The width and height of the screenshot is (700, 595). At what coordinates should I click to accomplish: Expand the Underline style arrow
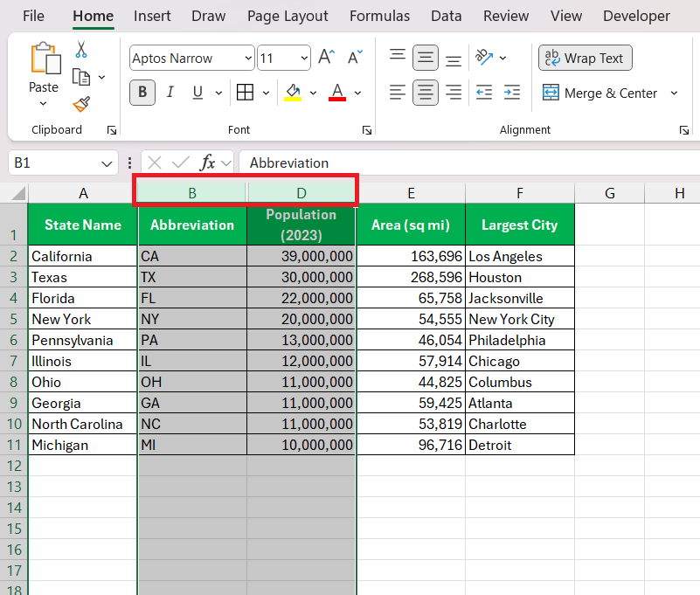[x=218, y=93]
